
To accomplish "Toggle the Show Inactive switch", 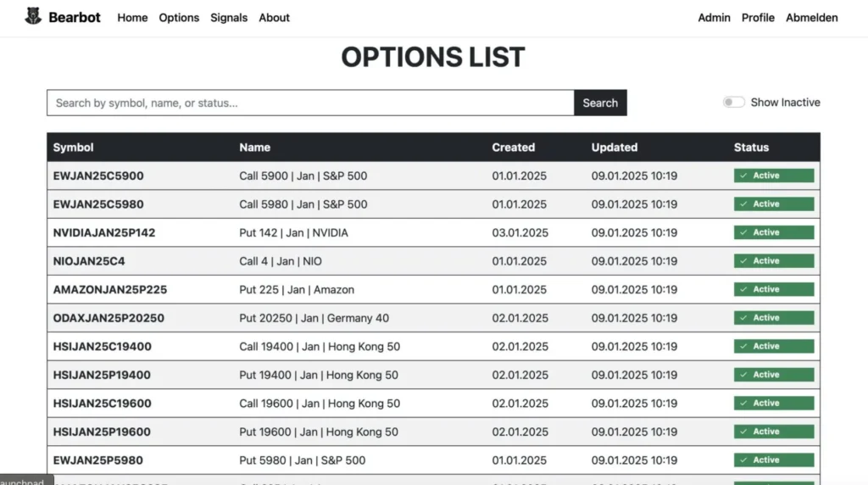I will tap(733, 103).
